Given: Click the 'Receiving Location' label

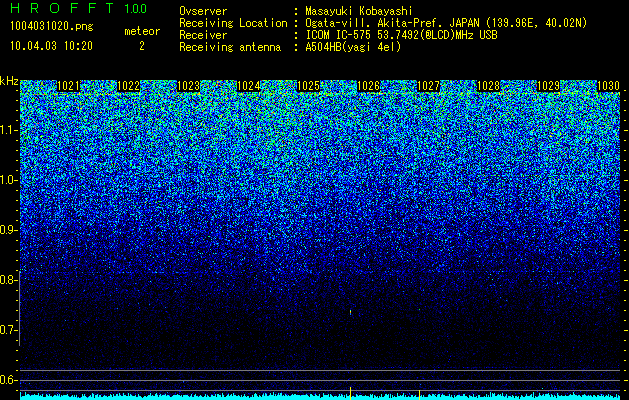Looking at the screenshot, I should tap(233, 23).
